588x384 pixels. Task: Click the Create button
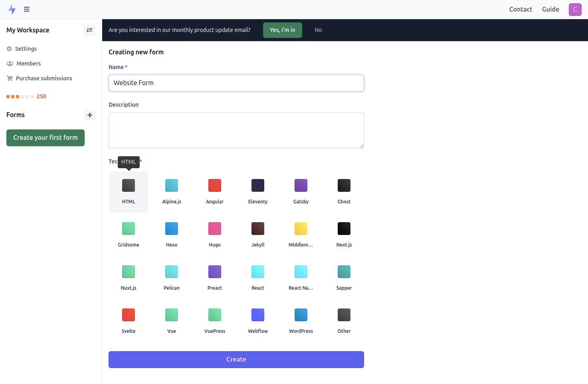[x=236, y=359]
